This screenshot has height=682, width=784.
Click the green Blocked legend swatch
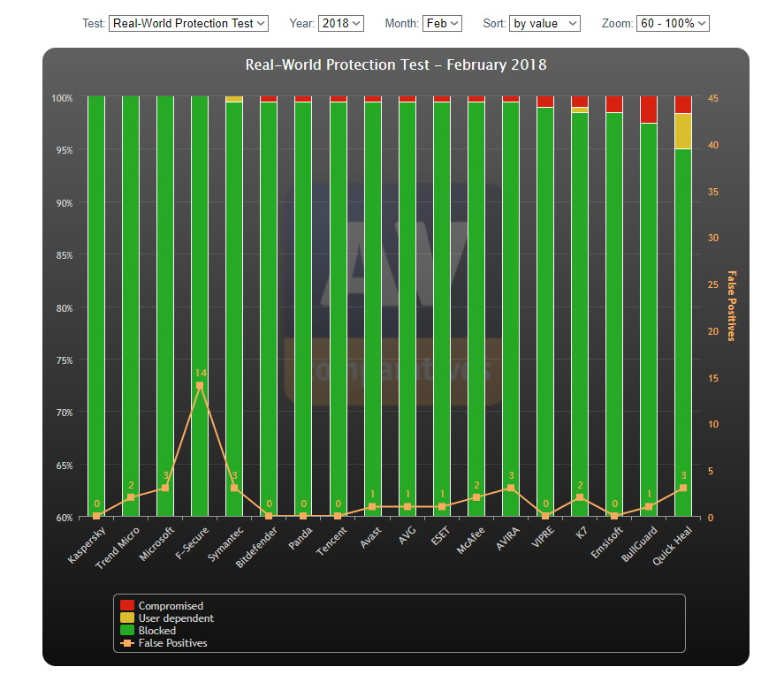(127, 630)
